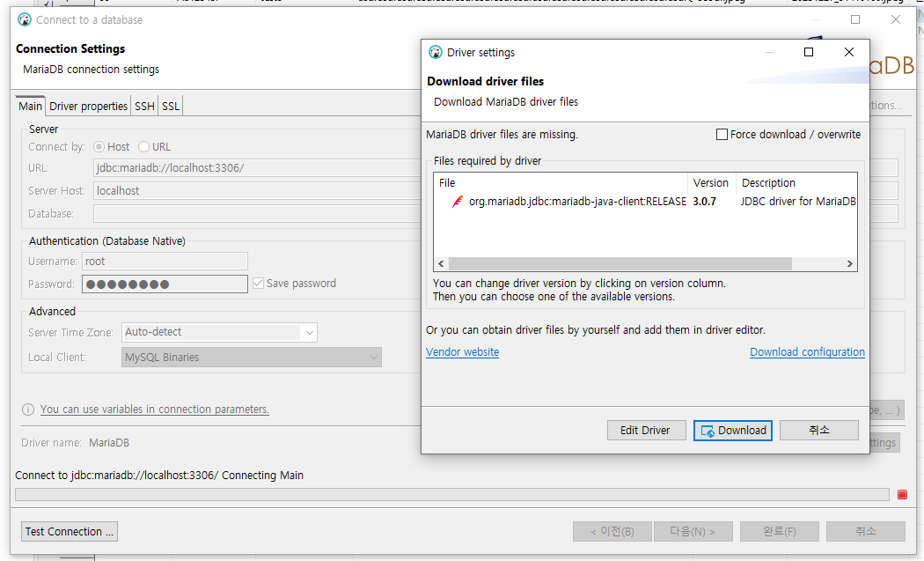Open the Driver properties tab
The width and height of the screenshot is (924, 561).
point(88,107)
